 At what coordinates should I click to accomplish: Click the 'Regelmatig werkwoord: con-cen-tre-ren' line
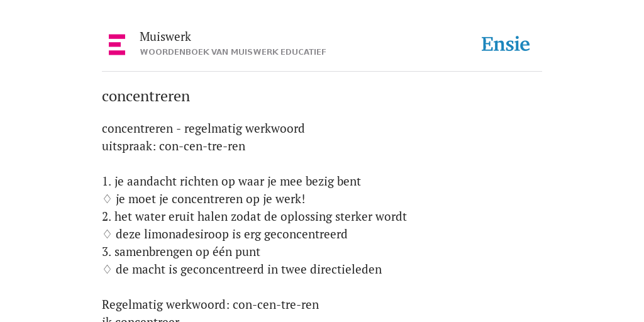tap(210, 305)
